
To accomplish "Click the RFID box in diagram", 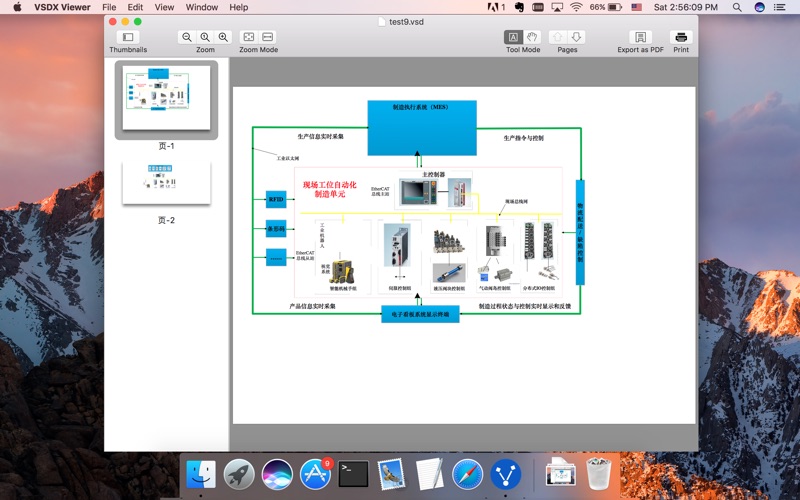I will 276,199.
